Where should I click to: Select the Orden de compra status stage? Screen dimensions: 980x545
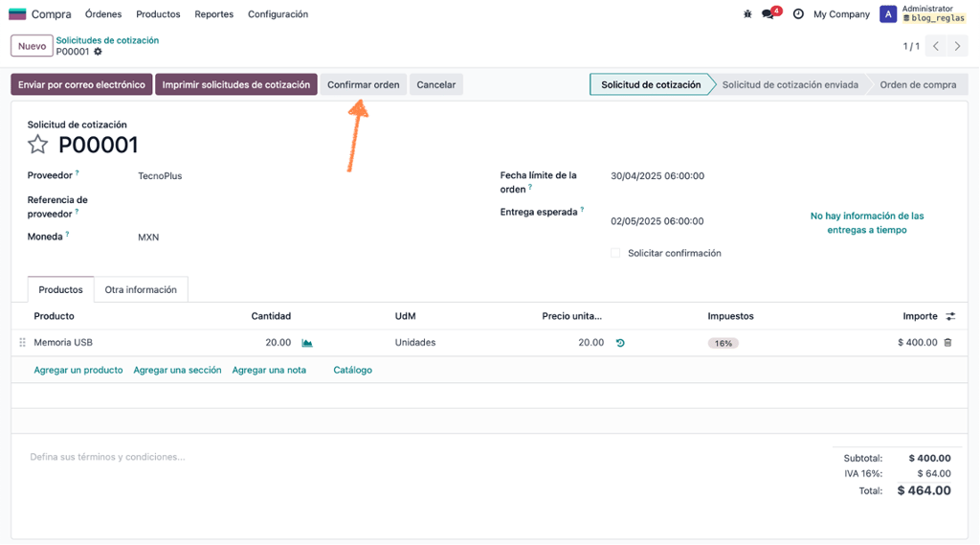point(918,84)
